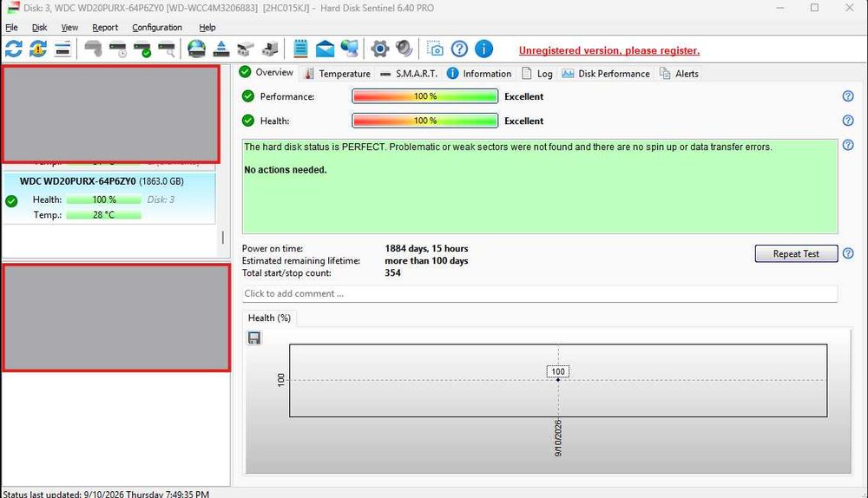The width and height of the screenshot is (868, 498).
Task: Click the green check beside Health label
Action: pos(248,121)
